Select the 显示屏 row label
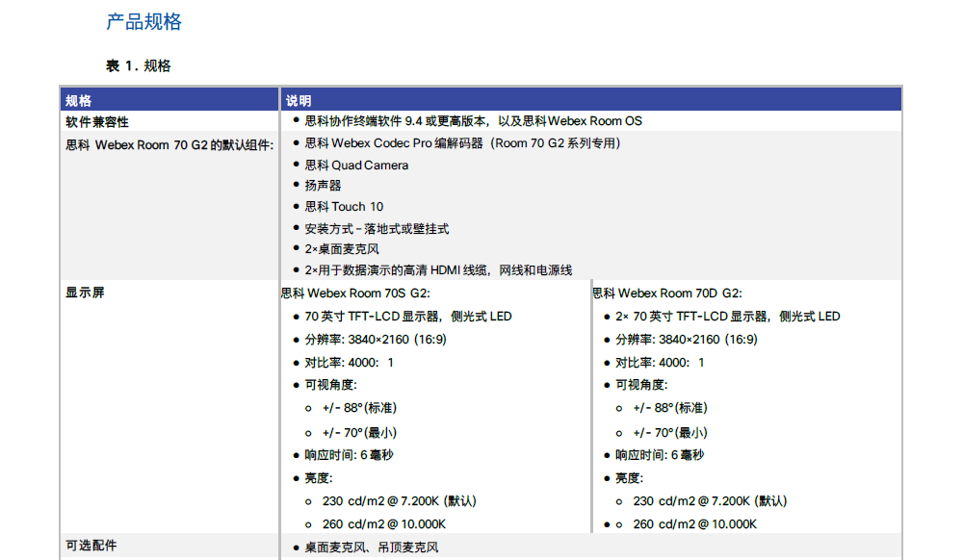The height and width of the screenshot is (560, 963). click(85, 293)
